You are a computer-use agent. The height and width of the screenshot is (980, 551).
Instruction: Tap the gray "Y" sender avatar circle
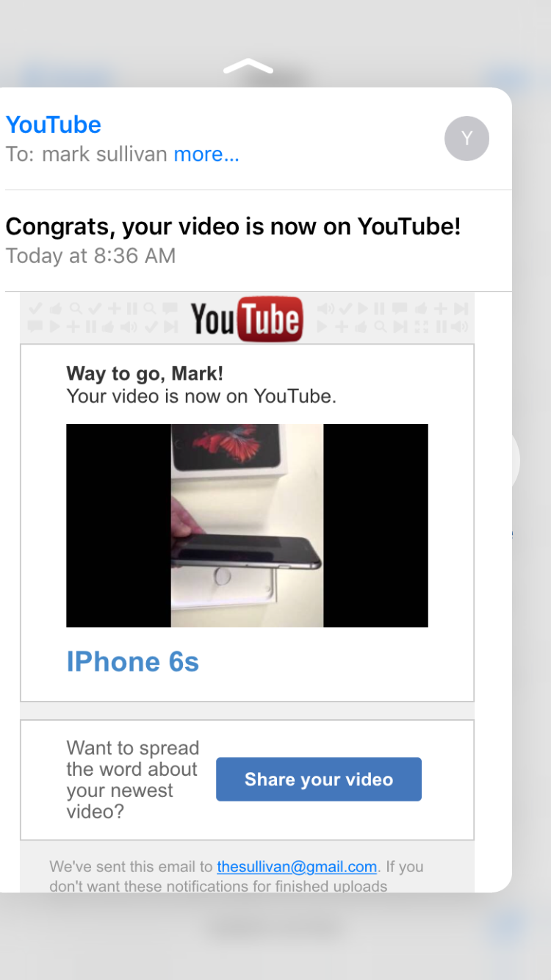point(467,138)
